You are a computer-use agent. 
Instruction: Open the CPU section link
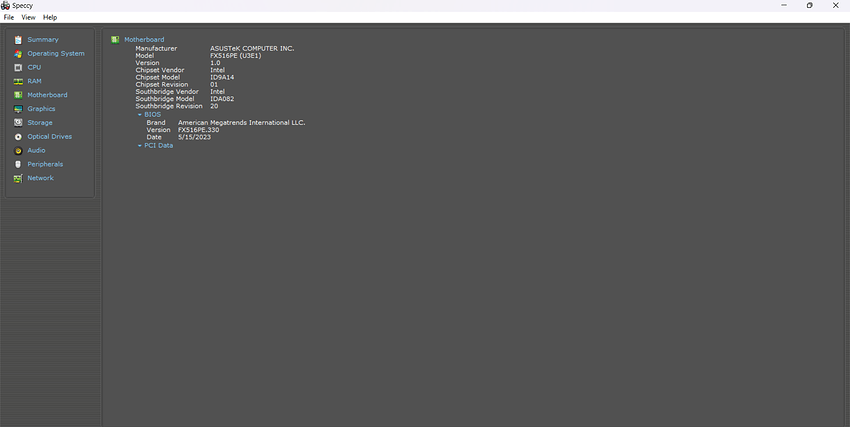pos(34,67)
